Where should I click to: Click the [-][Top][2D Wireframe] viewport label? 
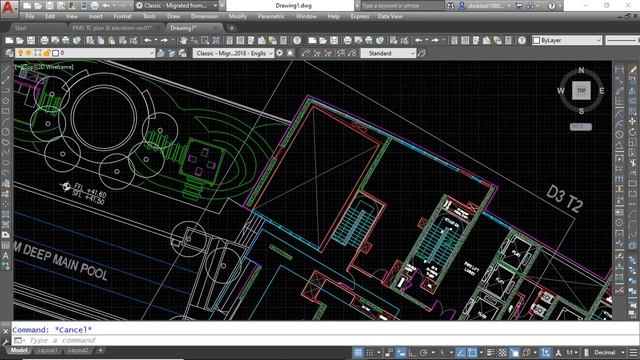(43, 67)
